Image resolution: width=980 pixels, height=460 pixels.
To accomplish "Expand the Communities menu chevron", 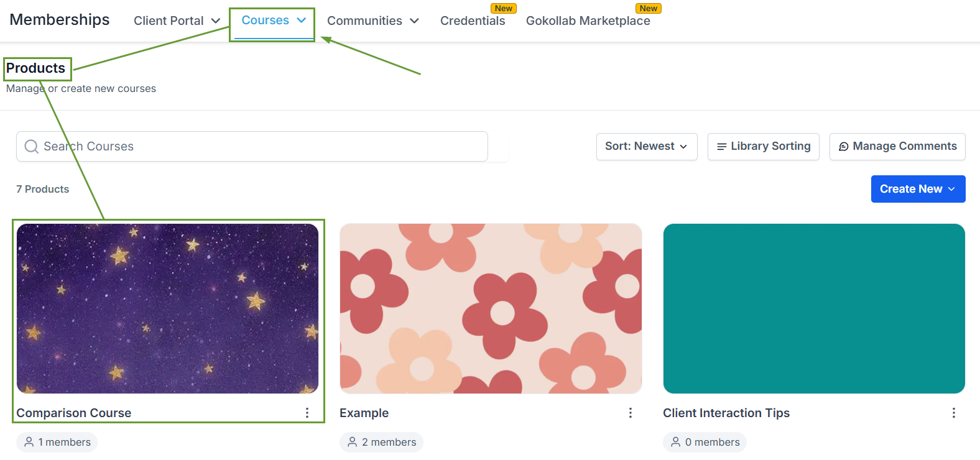I will pos(414,21).
